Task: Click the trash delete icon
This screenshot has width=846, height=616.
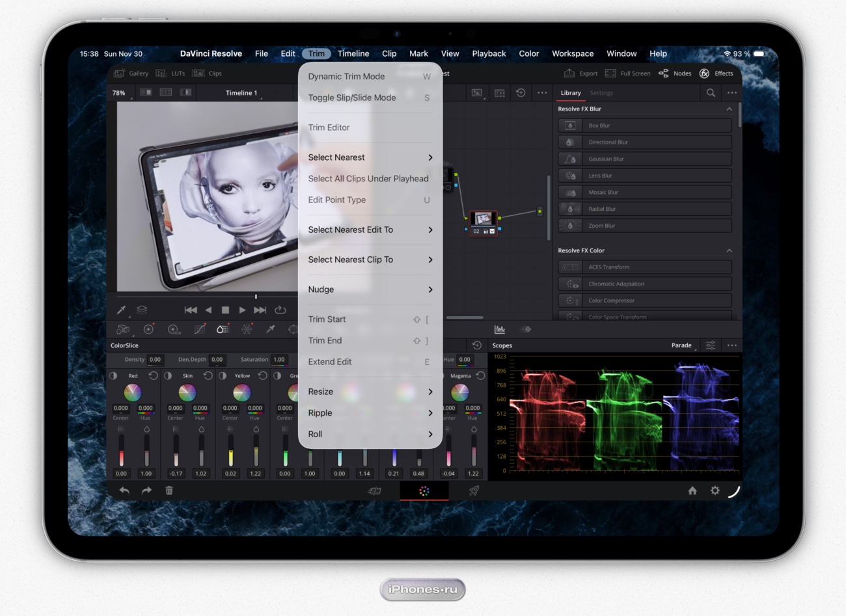Action: (x=169, y=490)
